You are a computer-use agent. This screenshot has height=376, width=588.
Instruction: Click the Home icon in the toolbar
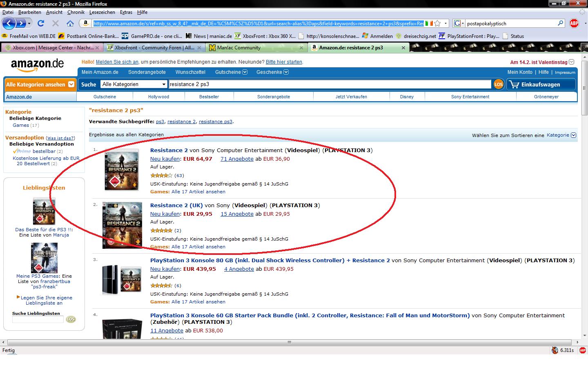[x=70, y=23]
